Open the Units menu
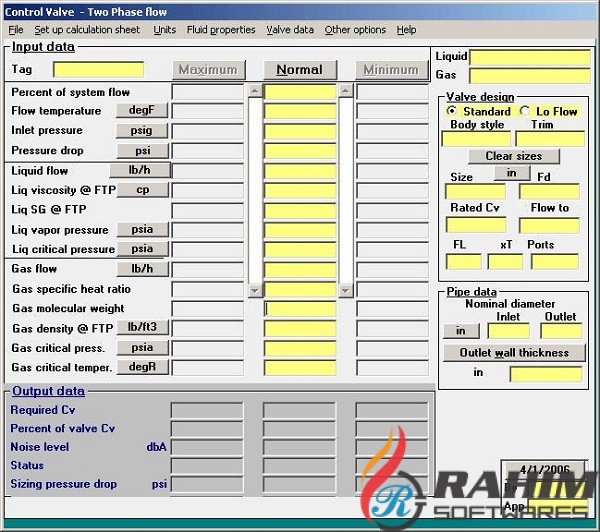This screenshot has height=532, width=600. tap(164, 30)
